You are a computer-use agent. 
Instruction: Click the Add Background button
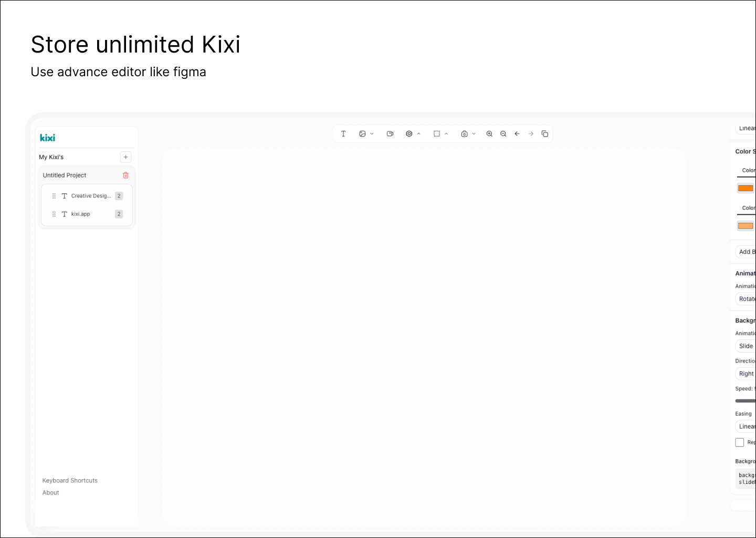click(x=748, y=252)
